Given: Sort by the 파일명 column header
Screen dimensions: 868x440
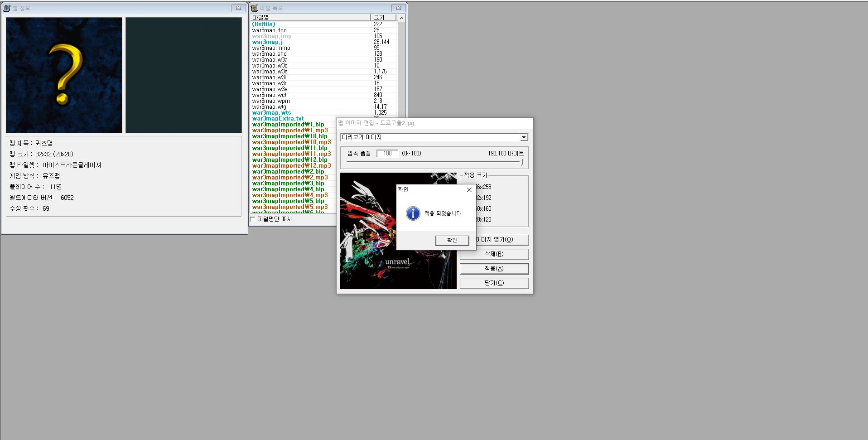Looking at the screenshot, I should [x=310, y=17].
